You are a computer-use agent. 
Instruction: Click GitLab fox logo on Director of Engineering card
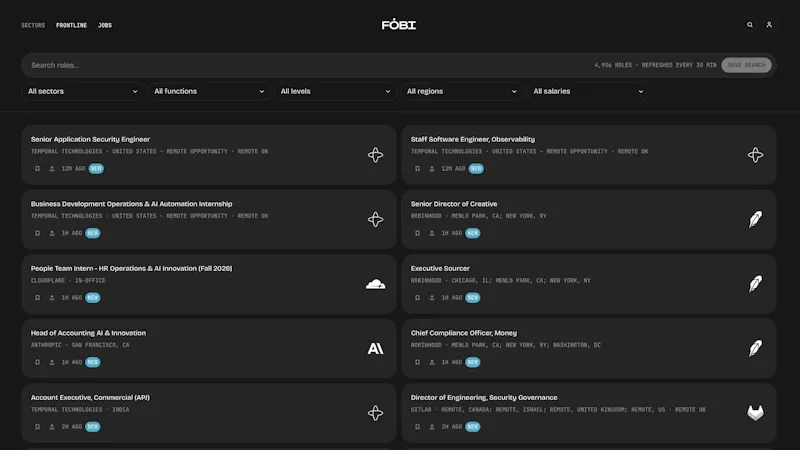756,413
